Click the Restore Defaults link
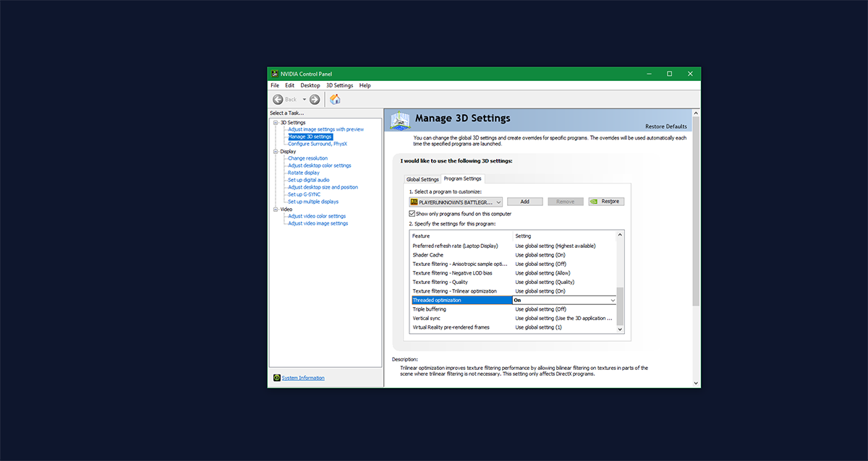 pos(666,126)
